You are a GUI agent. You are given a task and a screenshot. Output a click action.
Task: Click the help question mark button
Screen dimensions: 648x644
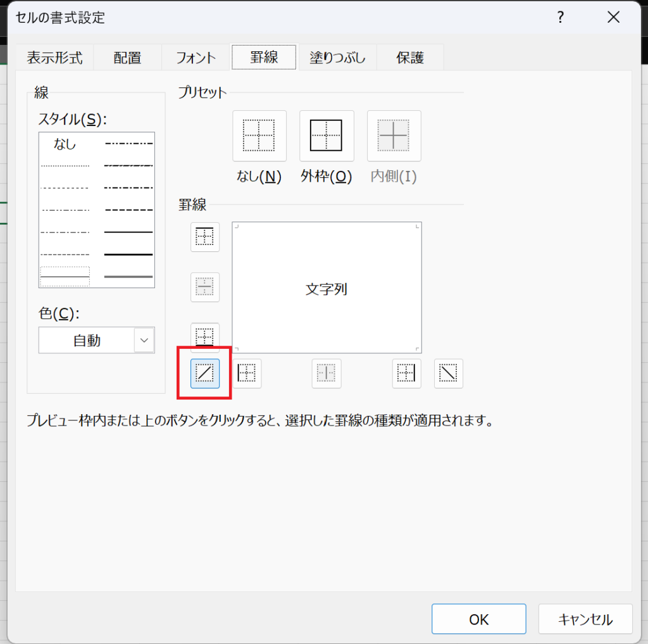click(560, 18)
